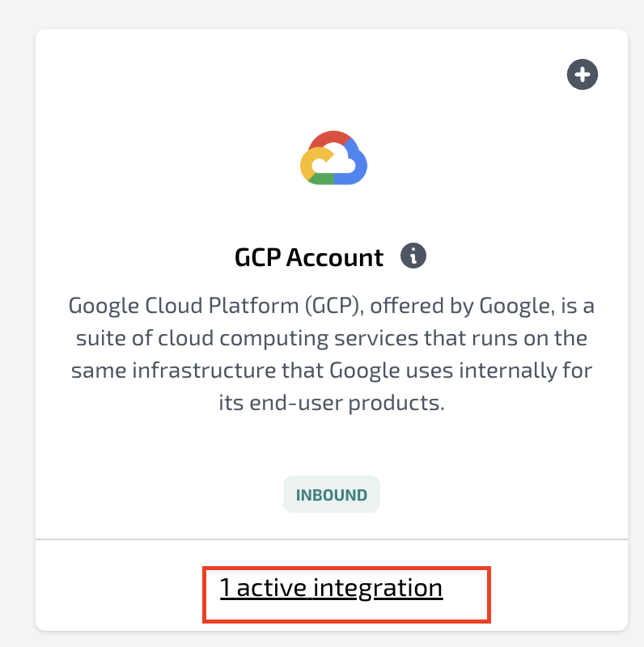Click the GCP Account title

(309, 257)
